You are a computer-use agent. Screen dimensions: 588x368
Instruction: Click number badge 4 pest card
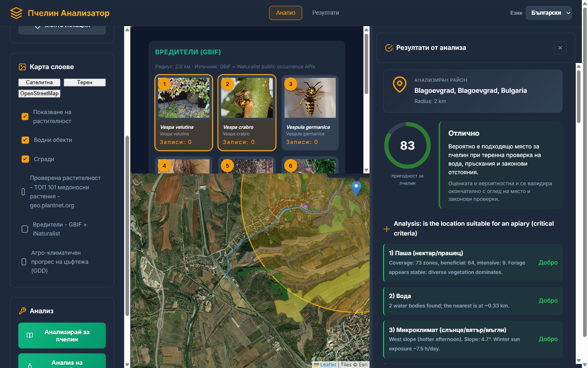(x=164, y=166)
